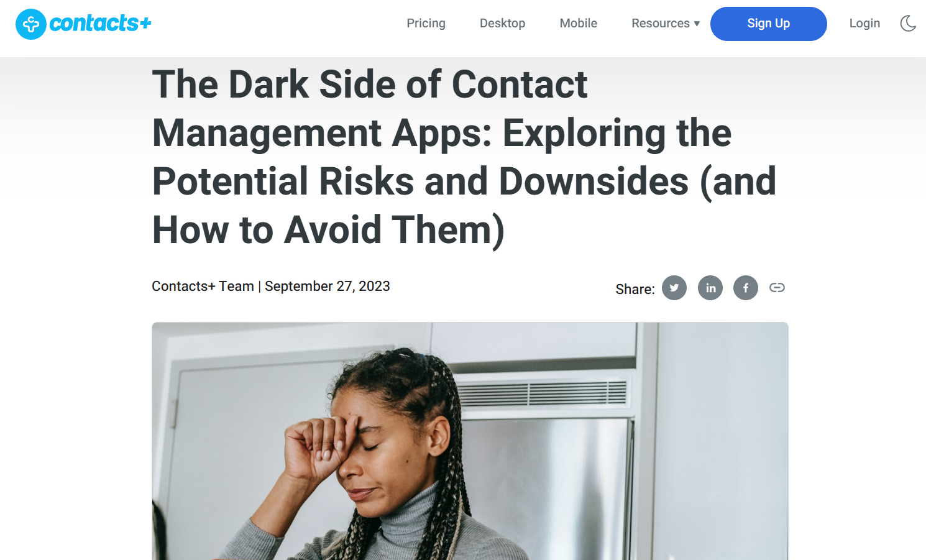926x560 pixels.
Task: Click the Share label text
Action: (635, 289)
